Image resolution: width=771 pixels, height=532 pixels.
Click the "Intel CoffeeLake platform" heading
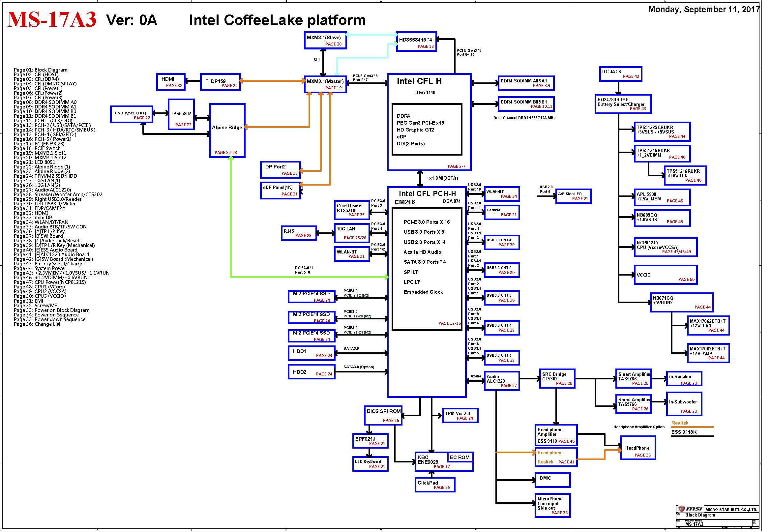click(277, 20)
